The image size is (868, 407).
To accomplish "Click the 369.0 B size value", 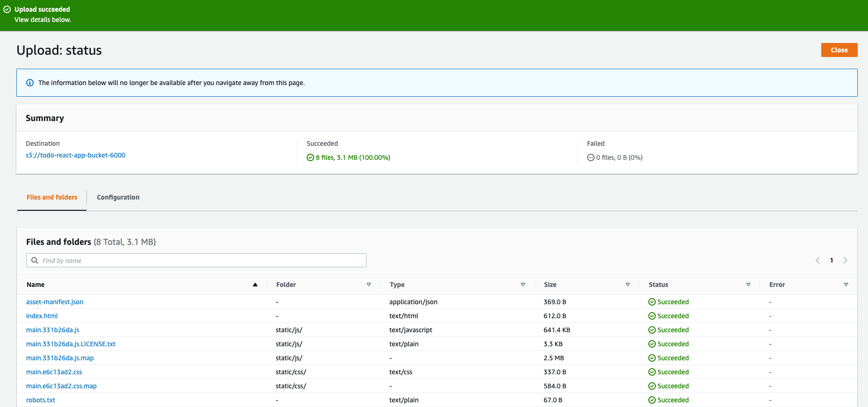I will [x=555, y=302].
